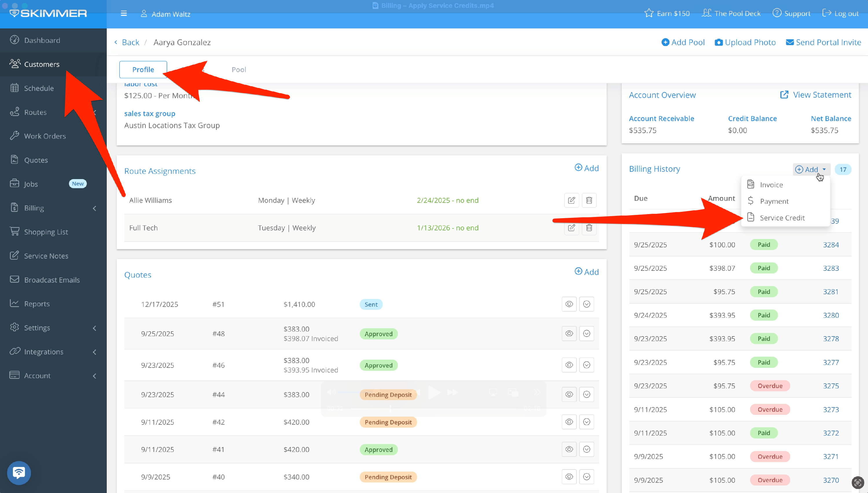The image size is (868, 493).
Task: Click the Upload Photo camera icon
Action: tap(718, 42)
